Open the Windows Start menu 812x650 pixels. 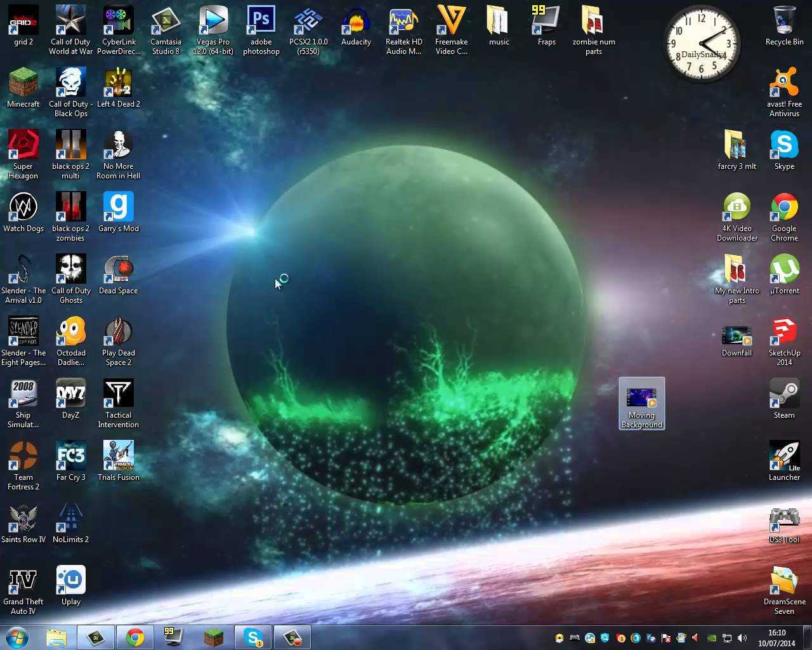click(x=17, y=637)
